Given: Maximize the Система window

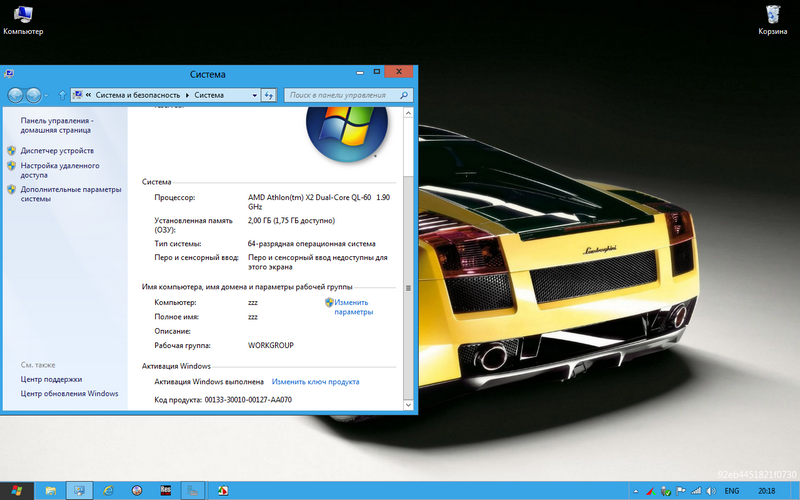Looking at the screenshot, I should tap(377, 72).
